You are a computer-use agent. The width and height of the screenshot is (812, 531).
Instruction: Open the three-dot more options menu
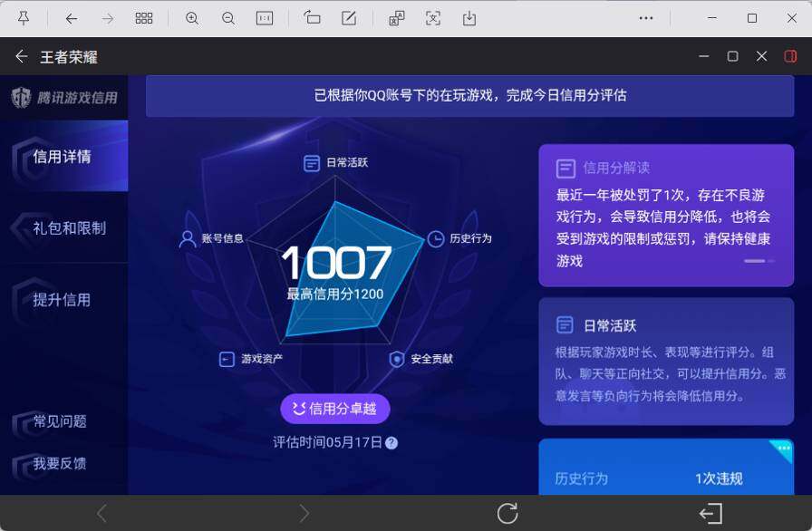(x=646, y=18)
